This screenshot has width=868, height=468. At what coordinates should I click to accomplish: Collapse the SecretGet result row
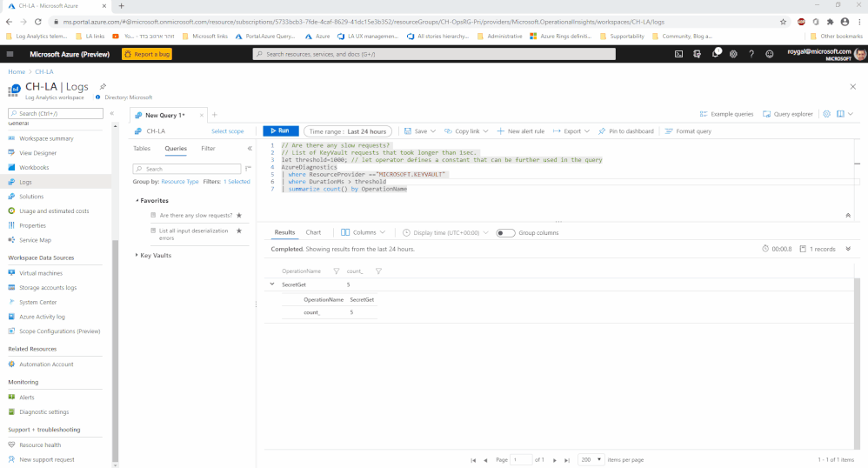tap(272, 284)
